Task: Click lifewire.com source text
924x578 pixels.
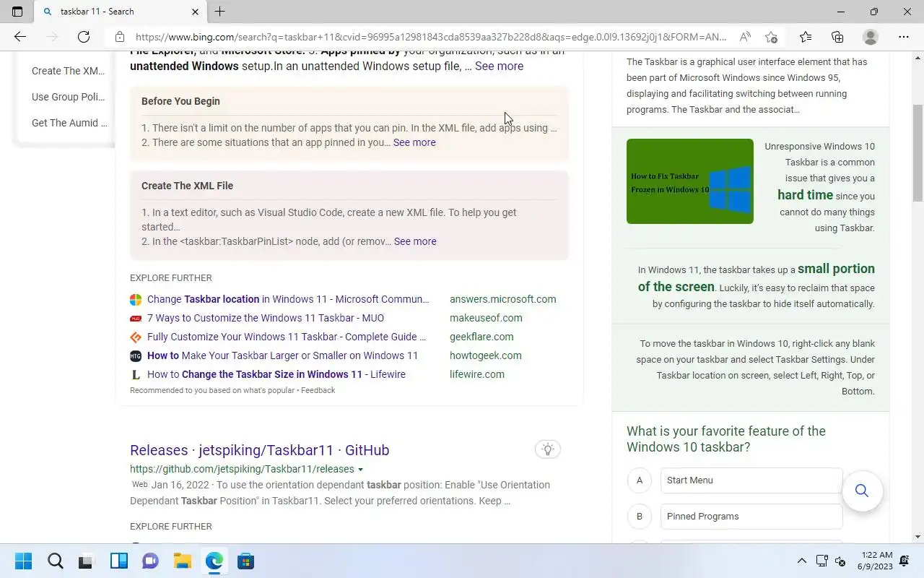Action: coord(477,374)
